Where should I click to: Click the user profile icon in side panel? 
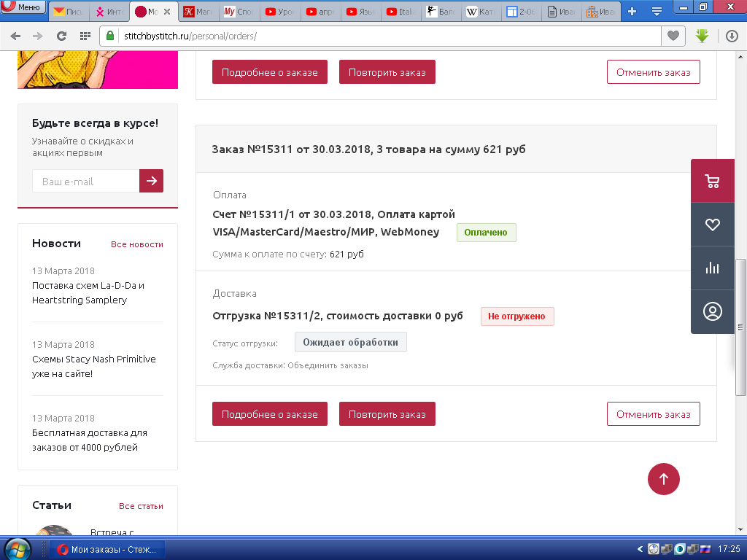712,311
